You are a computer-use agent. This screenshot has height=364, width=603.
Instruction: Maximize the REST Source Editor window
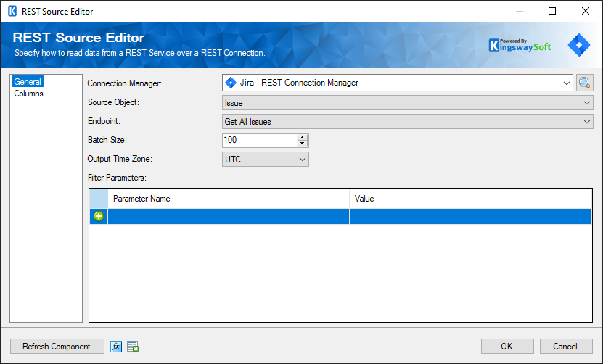tap(552, 11)
